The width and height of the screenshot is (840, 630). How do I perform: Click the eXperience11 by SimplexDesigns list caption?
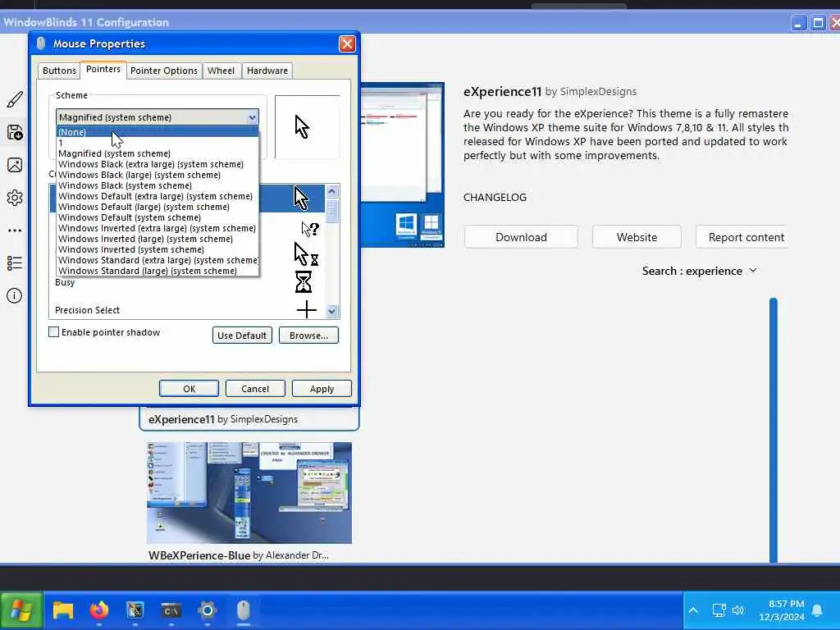223,419
